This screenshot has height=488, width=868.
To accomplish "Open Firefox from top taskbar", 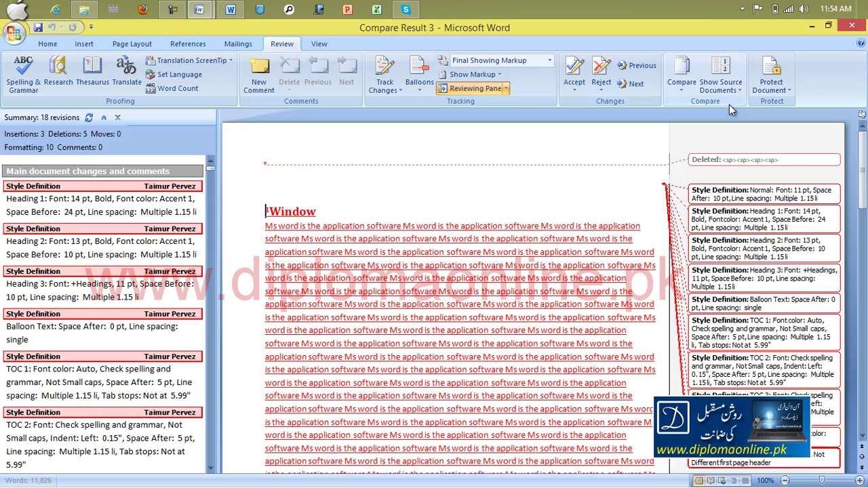I will [142, 9].
